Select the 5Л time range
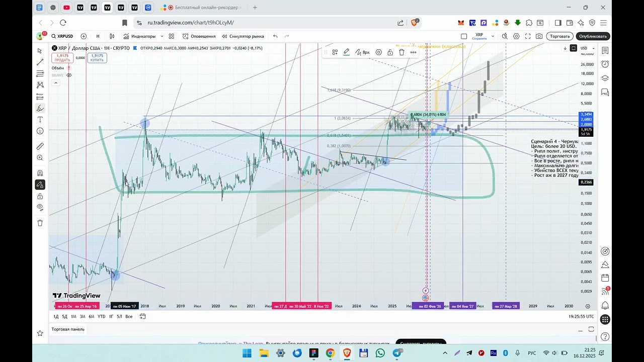This screenshot has width=644, height=362. pyautogui.click(x=120, y=316)
